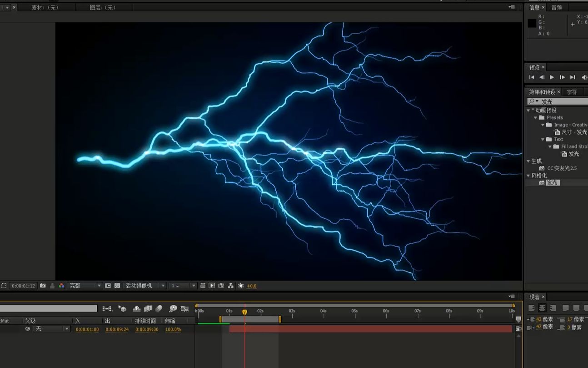Step forward one frame in preview
The height and width of the screenshot is (368, 588).
click(563, 77)
